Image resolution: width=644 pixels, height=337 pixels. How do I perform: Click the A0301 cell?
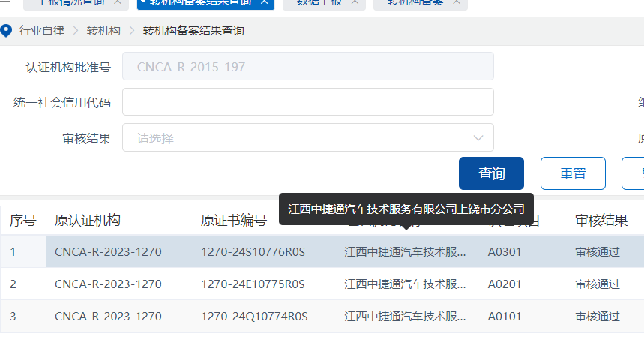tap(505, 252)
